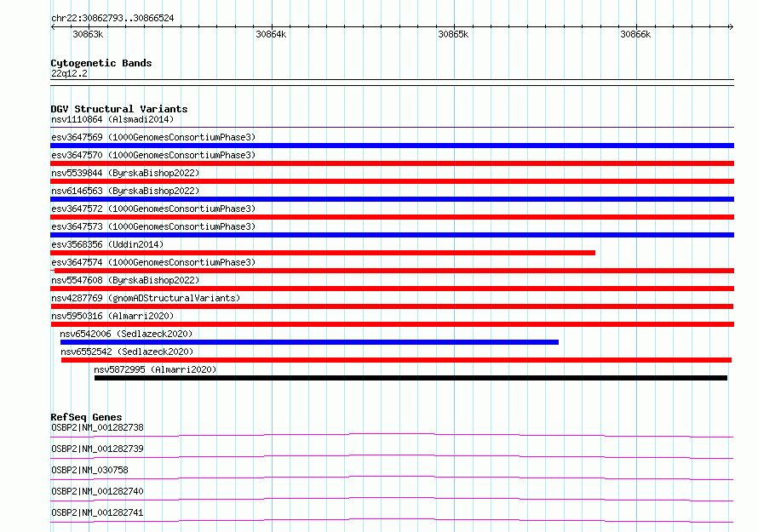Click the nsv1110864 (Alsmadi2014) variant label
Image resolution: width=758 pixels, height=532 pixels.
(x=112, y=119)
